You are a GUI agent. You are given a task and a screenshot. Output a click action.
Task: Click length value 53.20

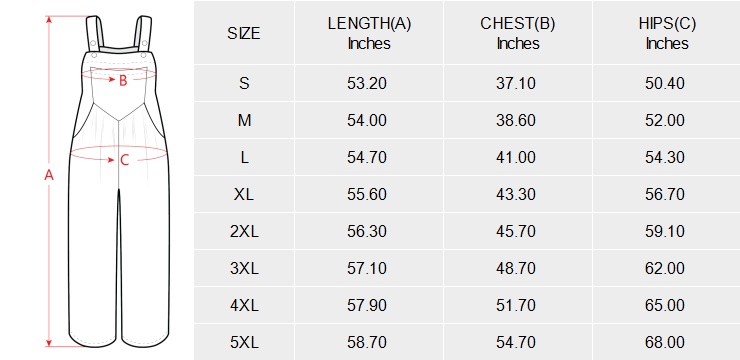(x=367, y=84)
